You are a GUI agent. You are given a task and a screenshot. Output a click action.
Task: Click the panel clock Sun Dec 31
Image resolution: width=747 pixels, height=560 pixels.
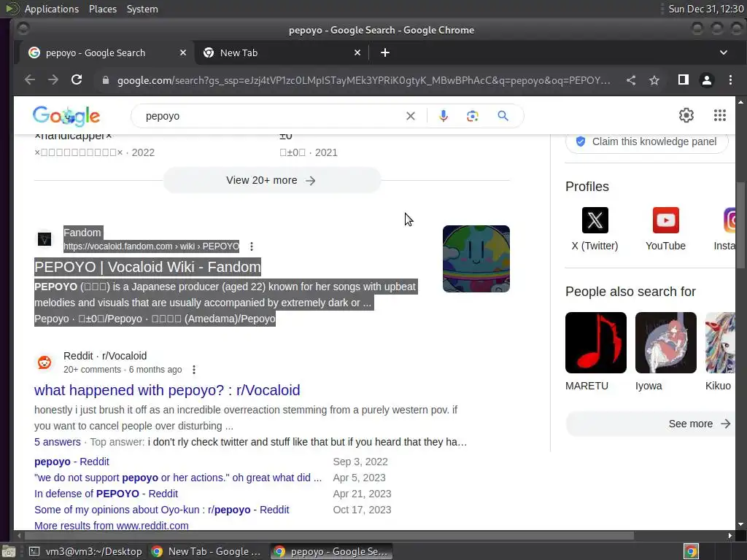pyautogui.click(x=705, y=9)
